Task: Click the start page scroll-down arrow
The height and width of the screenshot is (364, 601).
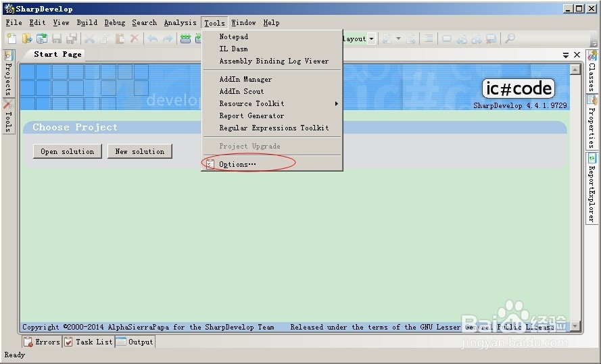Action: click(575, 326)
